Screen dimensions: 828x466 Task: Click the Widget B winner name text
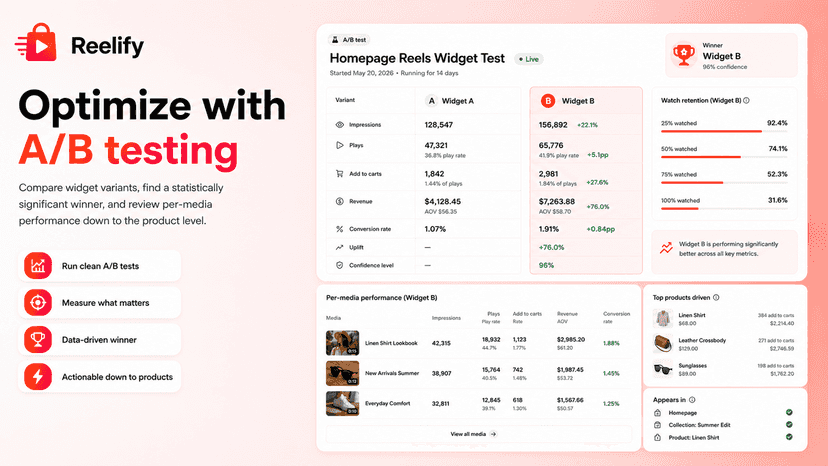click(721, 56)
